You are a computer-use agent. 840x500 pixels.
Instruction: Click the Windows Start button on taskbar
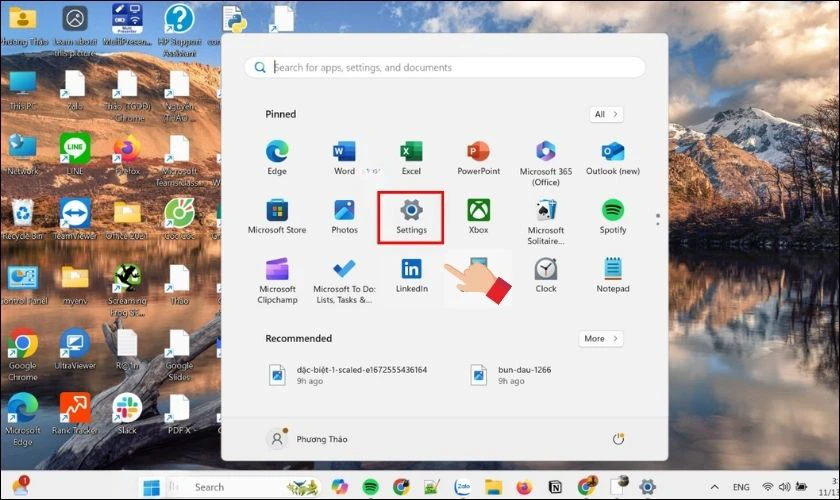coord(152,487)
